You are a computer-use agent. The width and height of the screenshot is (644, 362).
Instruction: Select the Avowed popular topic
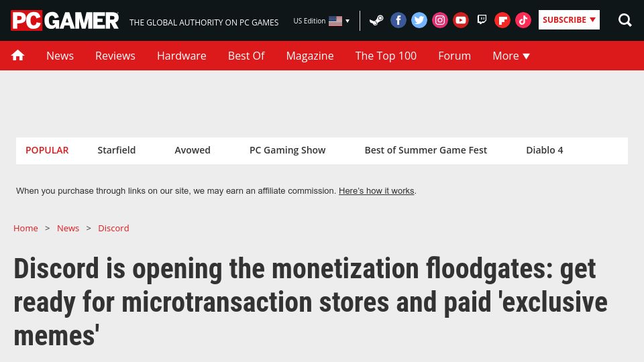point(193,150)
